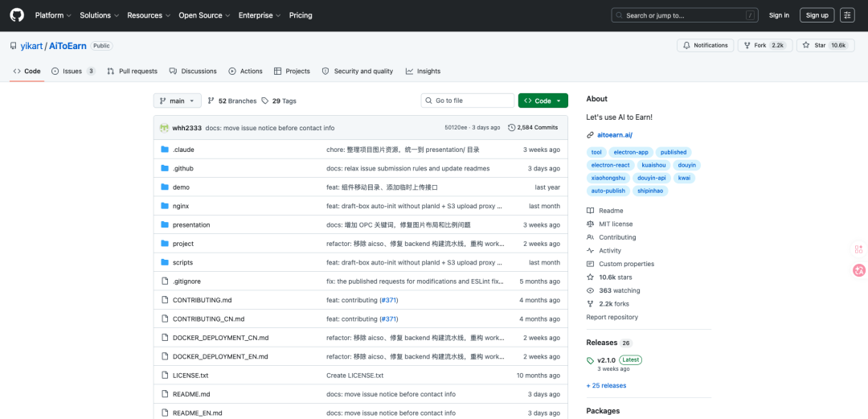
Task: Open the scripts folder name
Action: (182, 263)
